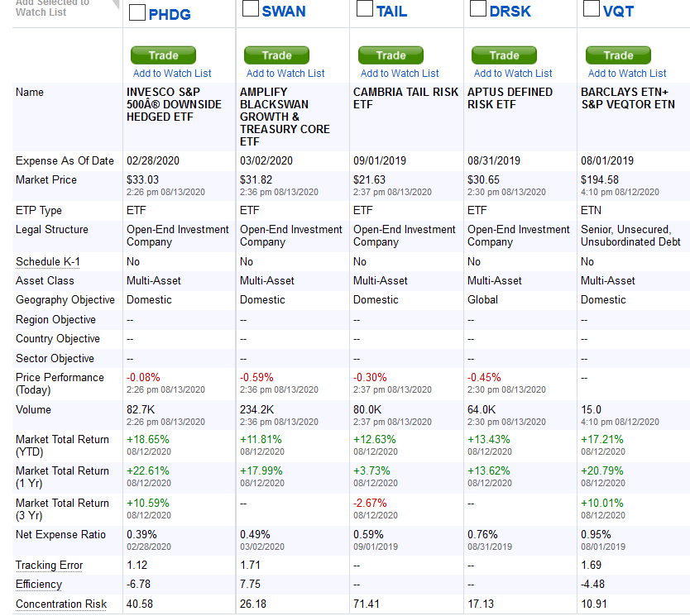Add SWAN to Watch List
The width and height of the screenshot is (690, 616).
pyautogui.click(x=285, y=74)
